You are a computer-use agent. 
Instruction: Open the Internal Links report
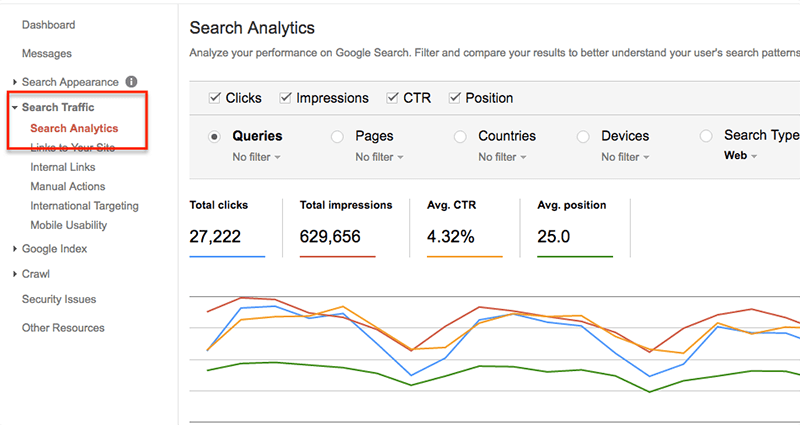[63, 167]
